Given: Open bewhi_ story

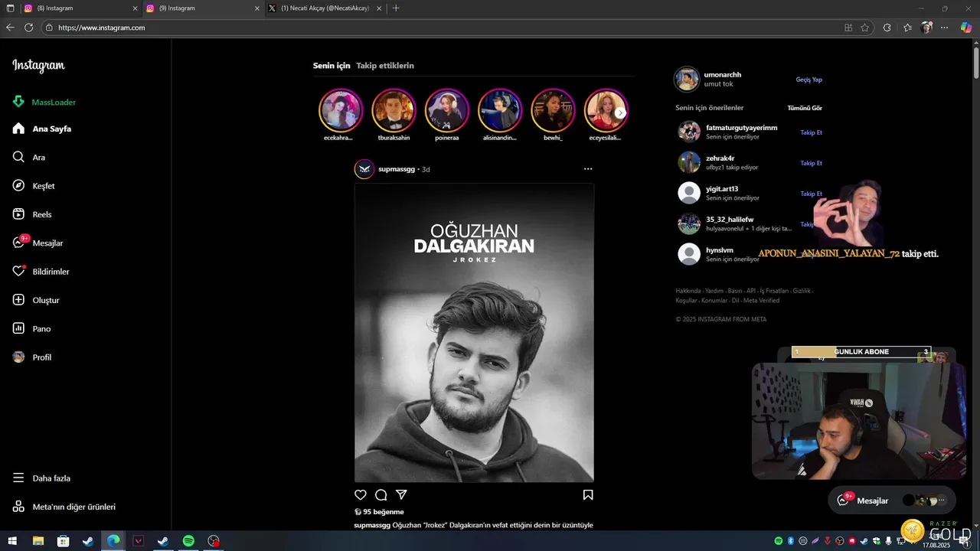Looking at the screenshot, I should tap(553, 111).
